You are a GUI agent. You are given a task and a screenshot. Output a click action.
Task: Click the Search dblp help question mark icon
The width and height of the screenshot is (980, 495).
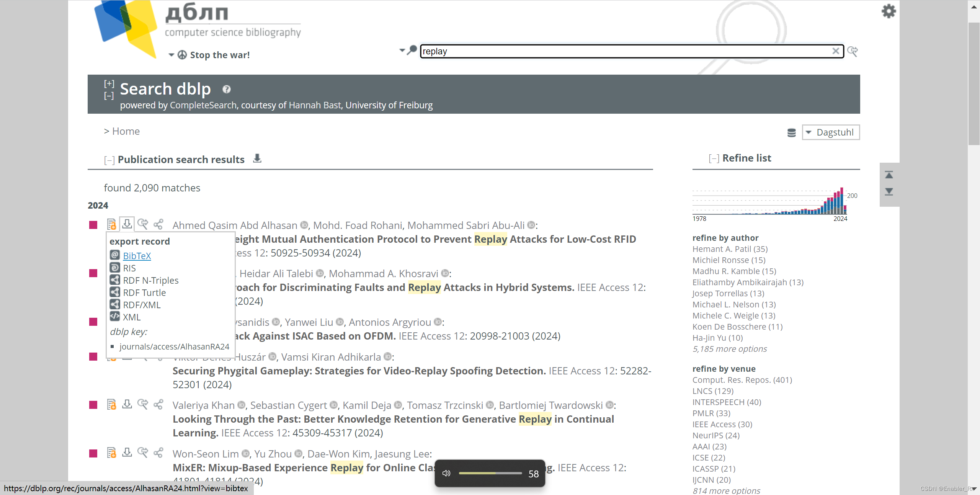(x=227, y=89)
